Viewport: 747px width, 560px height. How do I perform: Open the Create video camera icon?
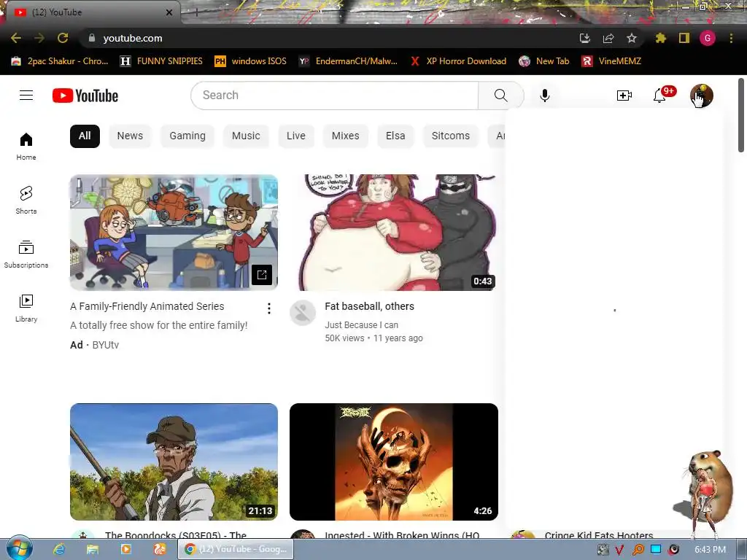tap(624, 96)
